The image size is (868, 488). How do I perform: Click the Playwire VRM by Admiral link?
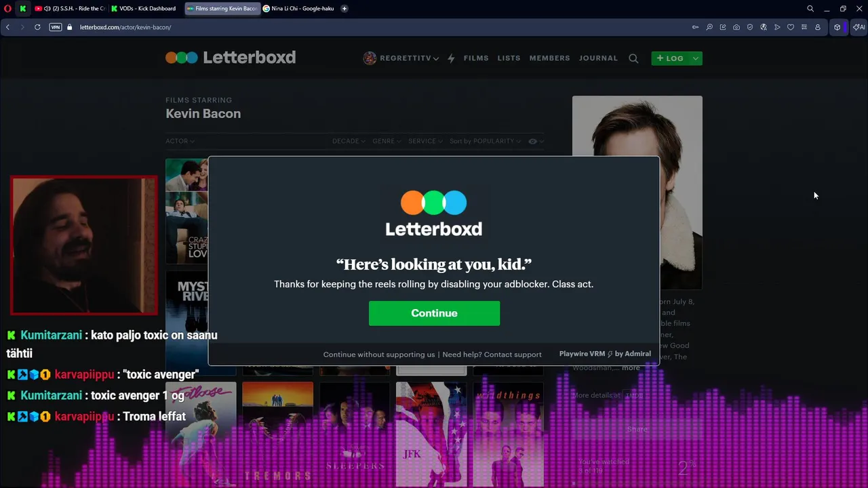point(605,354)
